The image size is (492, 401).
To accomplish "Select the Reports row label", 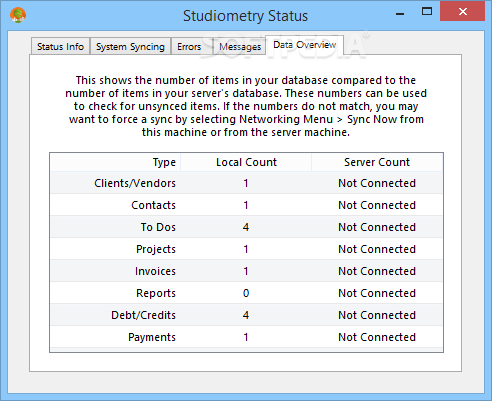I will click(x=156, y=293).
